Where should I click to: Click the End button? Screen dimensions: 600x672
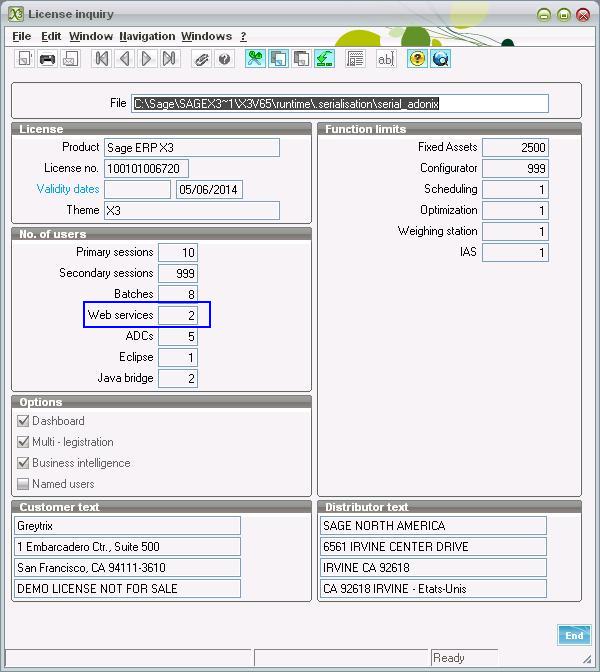point(574,635)
